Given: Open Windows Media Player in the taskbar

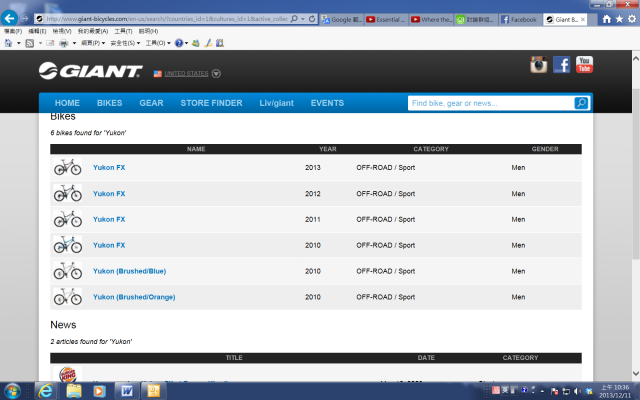Looking at the screenshot, I should 99,391.
